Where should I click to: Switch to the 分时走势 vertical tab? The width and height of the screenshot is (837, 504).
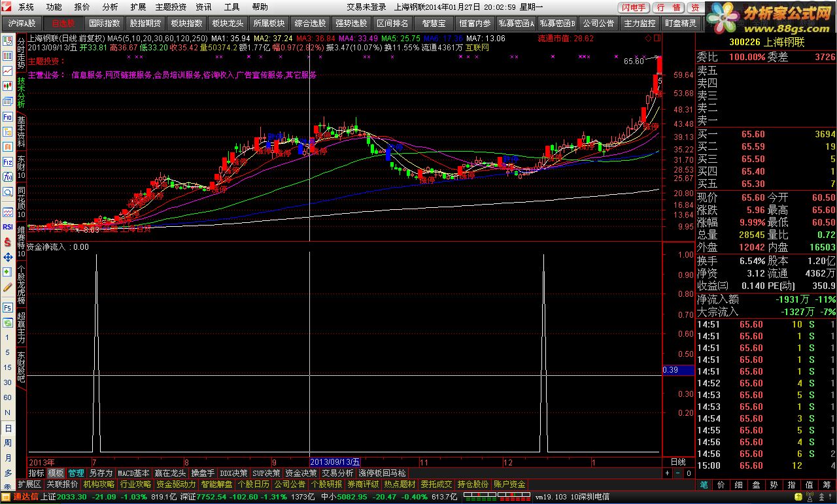pyautogui.click(x=21, y=53)
